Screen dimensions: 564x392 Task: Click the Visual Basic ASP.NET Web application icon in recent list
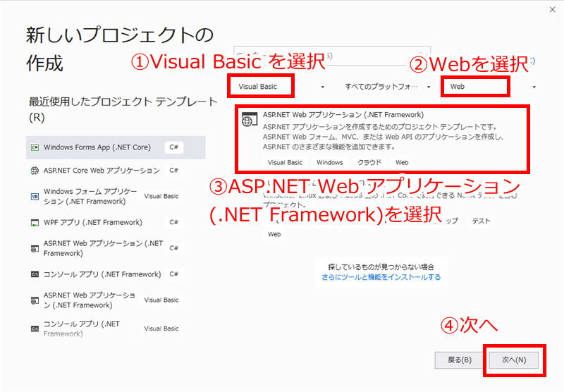pos(35,300)
